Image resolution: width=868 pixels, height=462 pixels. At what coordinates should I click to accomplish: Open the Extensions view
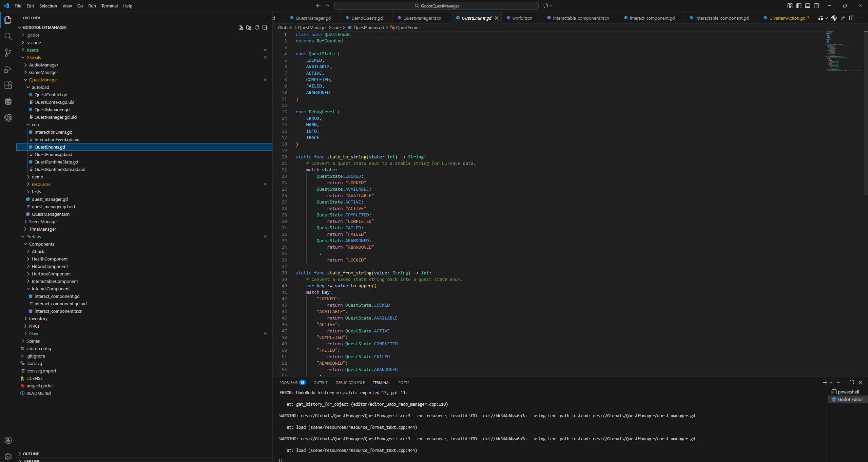[x=8, y=85]
